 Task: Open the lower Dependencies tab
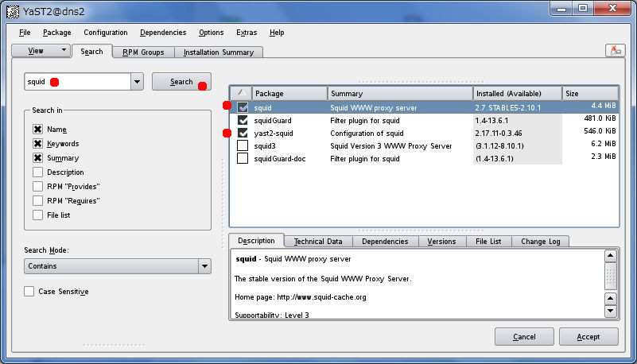pyautogui.click(x=385, y=242)
